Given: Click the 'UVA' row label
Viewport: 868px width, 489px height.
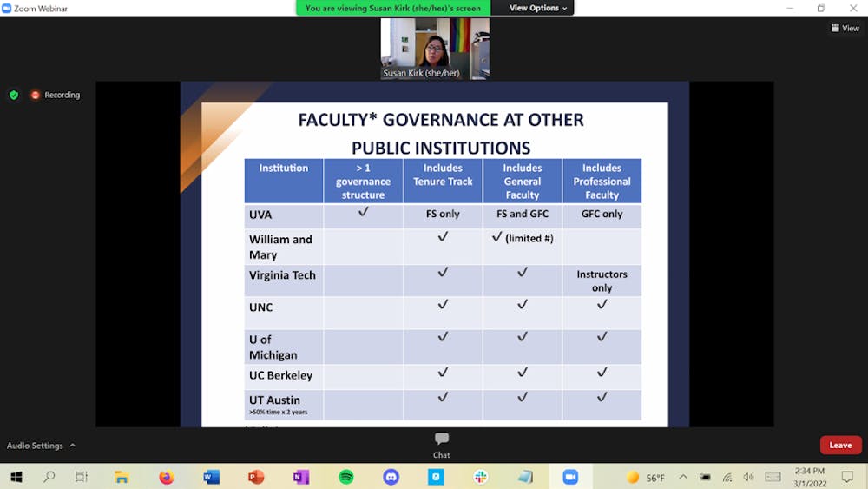Looking at the screenshot, I should click(x=260, y=215).
